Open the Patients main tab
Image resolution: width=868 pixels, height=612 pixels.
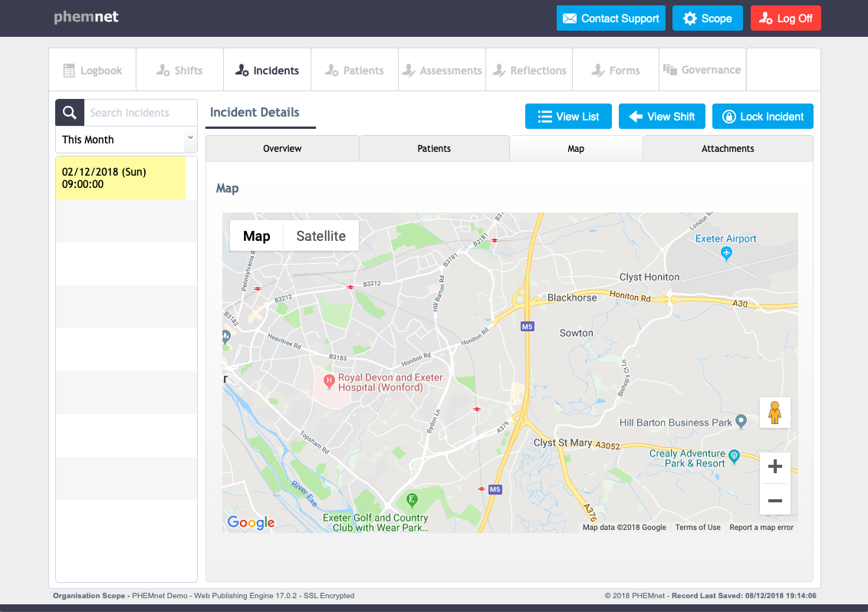[x=355, y=70]
